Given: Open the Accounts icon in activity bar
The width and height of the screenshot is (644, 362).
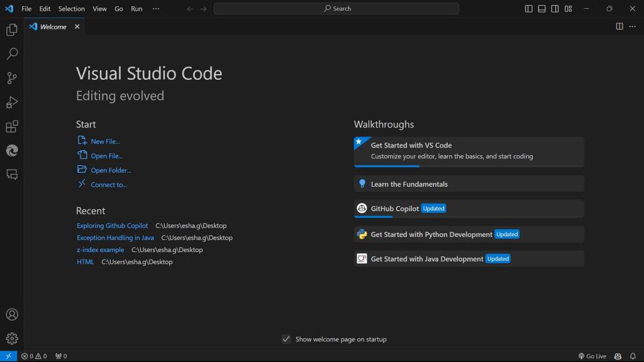Looking at the screenshot, I should pyautogui.click(x=11, y=314).
